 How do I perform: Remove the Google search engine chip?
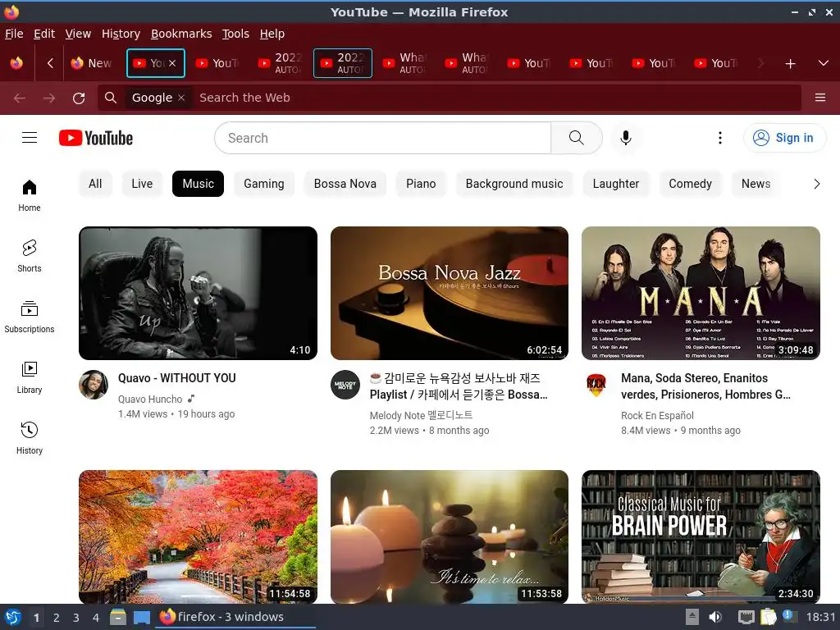[181, 98]
